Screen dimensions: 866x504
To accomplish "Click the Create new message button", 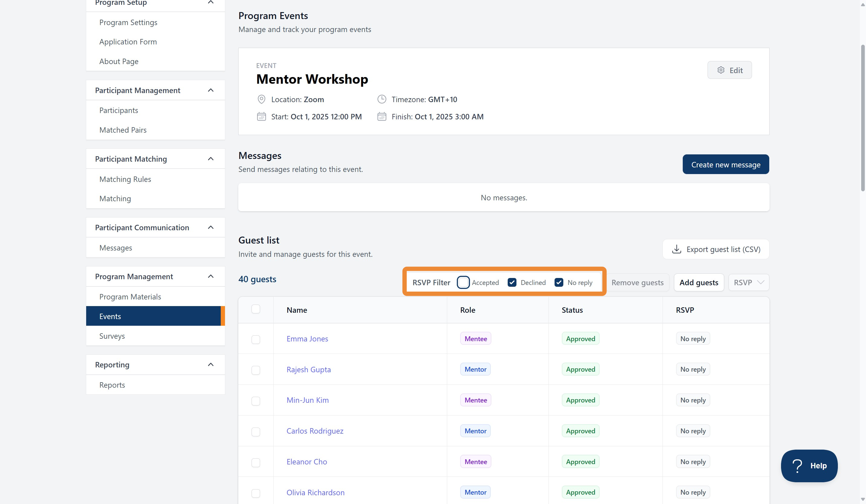I will pyautogui.click(x=726, y=164).
